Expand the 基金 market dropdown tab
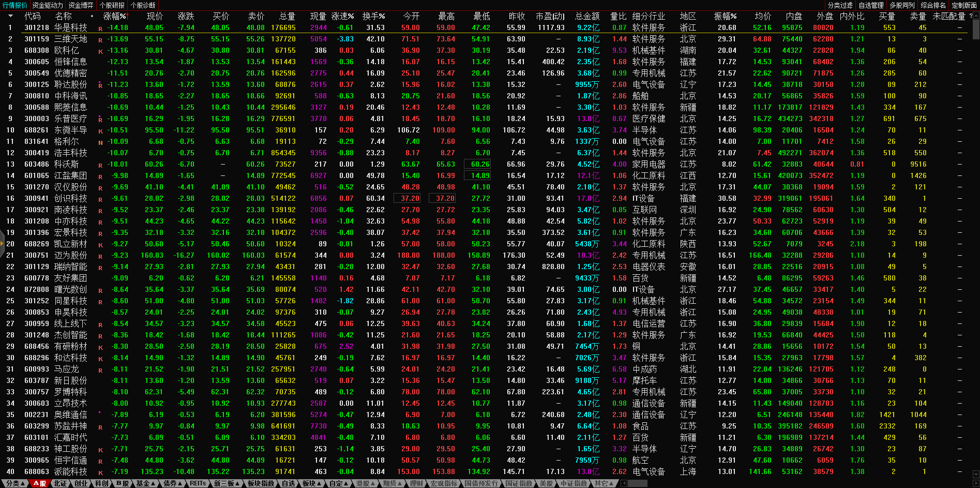The image size is (980, 488). (146, 483)
